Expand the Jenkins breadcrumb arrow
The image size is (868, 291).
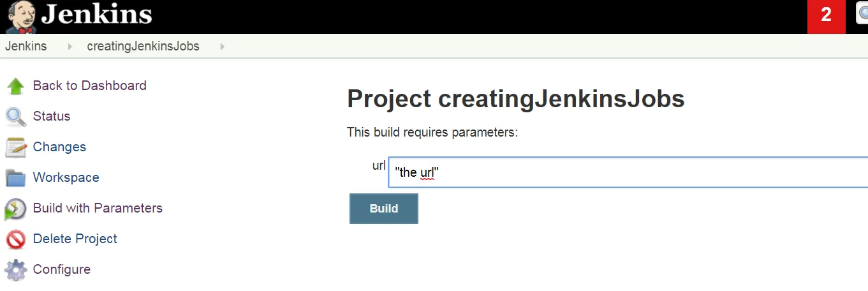pyautogui.click(x=70, y=47)
